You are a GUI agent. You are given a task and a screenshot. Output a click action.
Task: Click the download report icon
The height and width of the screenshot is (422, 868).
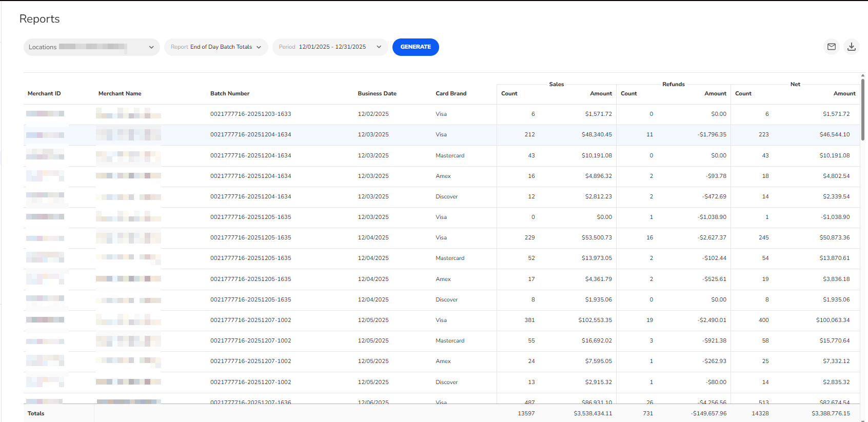(851, 47)
